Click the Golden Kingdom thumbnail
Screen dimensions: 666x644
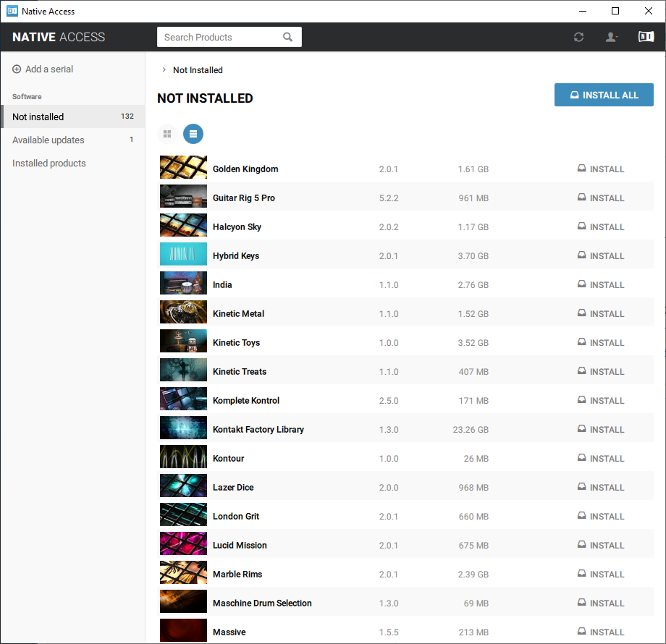183,168
